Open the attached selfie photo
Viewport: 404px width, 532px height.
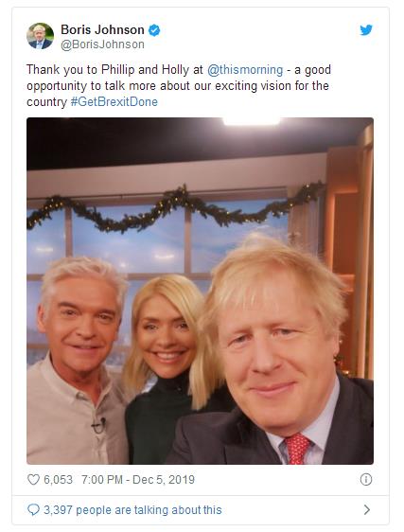(x=201, y=291)
